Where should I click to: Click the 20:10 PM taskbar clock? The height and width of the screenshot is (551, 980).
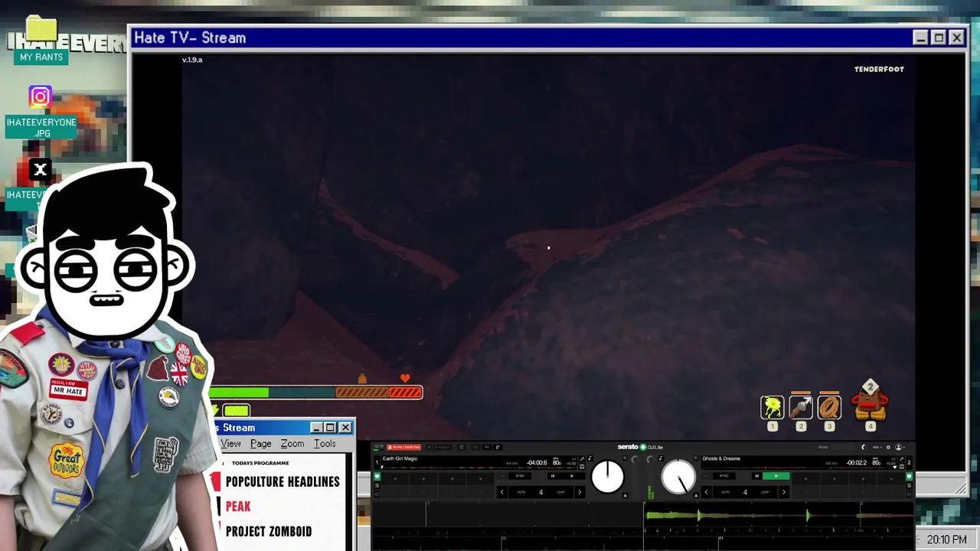pos(946,540)
